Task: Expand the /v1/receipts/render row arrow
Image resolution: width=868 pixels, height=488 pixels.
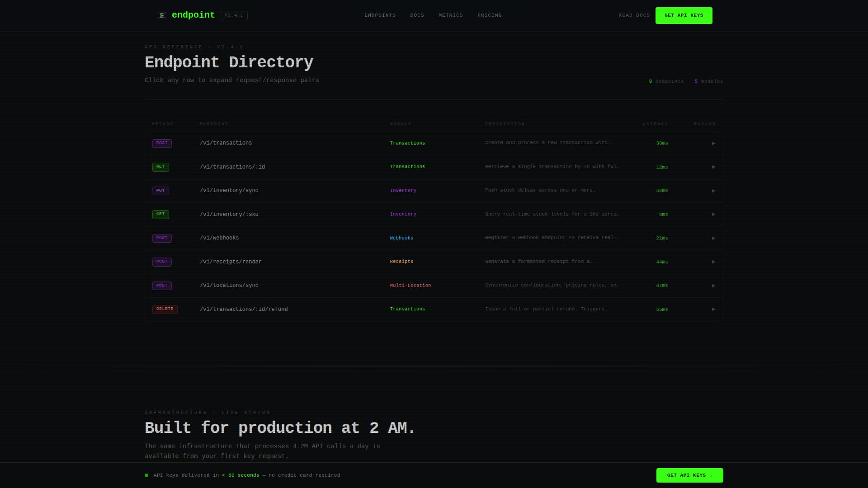Action: 713,262
